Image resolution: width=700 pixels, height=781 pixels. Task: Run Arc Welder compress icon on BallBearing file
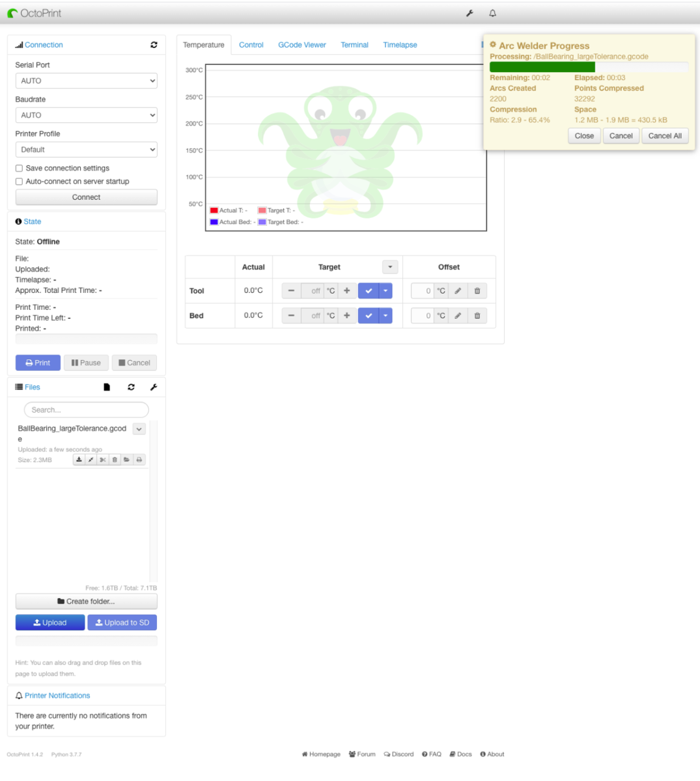coord(91,459)
